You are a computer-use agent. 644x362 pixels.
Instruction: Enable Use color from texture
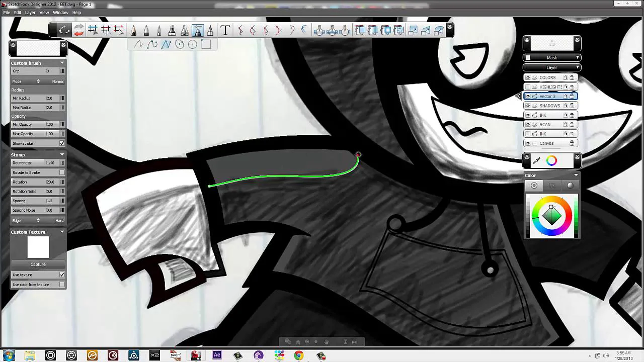62,285
